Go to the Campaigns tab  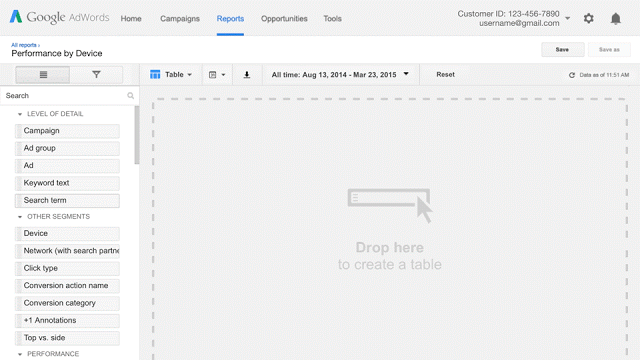point(180,19)
